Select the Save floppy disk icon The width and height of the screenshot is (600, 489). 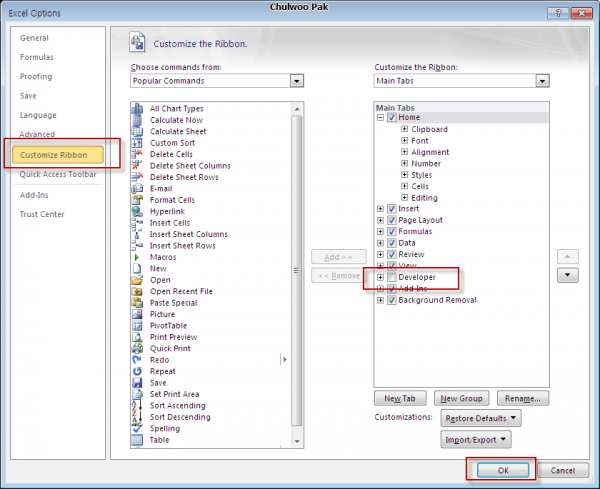[x=137, y=383]
